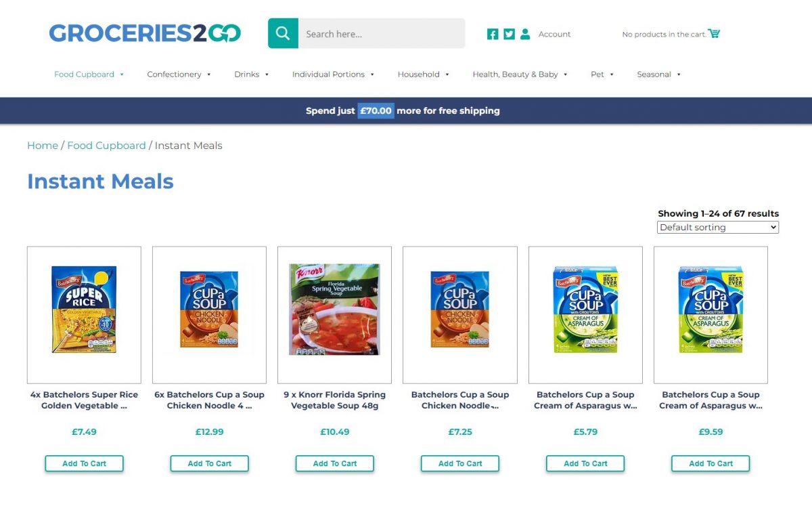Click the Search here input field

(382, 33)
